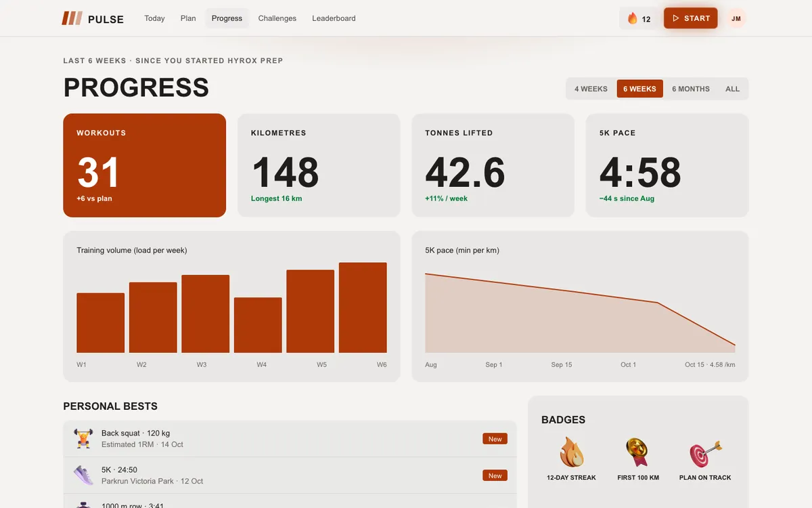Screen dimensions: 812x508
Task: Click the Pulse striped logo icon
Action: tap(72, 18)
